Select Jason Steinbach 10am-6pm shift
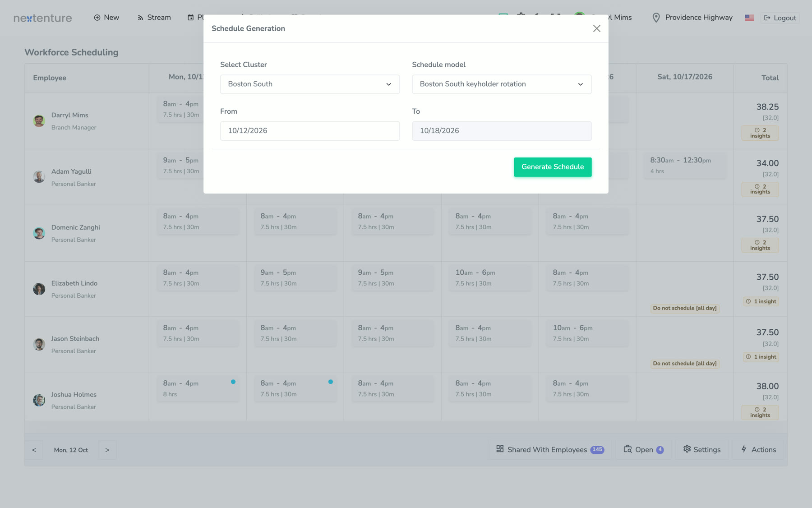The width and height of the screenshot is (812, 508). [587, 333]
